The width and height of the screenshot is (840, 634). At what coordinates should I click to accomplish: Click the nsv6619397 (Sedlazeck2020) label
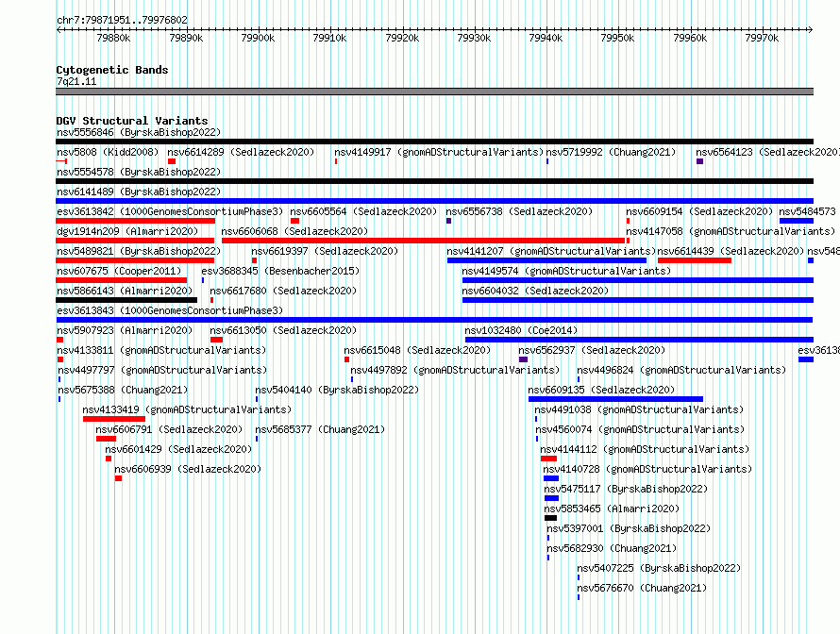point(325,251)
